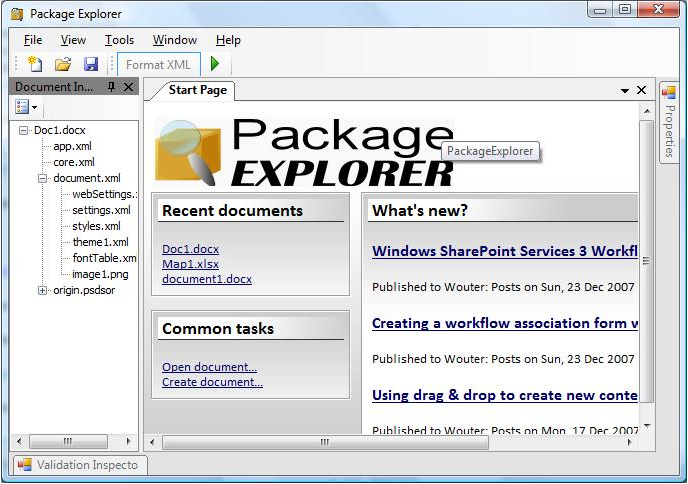688x484 pixels.
Task: Open the Properties side tab
Action: (669, 122)
